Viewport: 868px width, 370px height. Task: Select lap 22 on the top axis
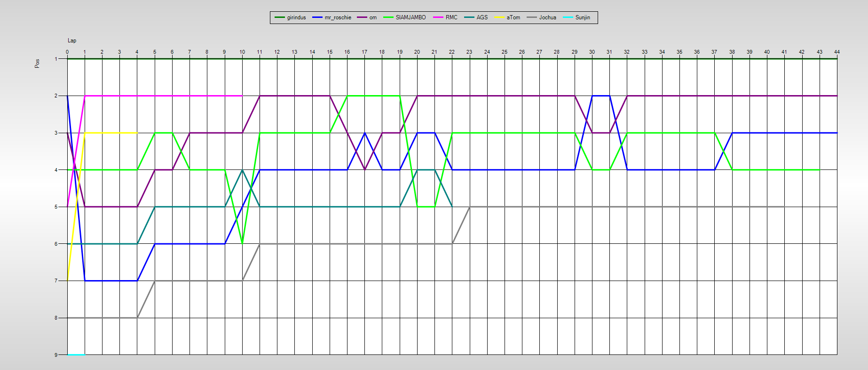[x=452, y=52]
